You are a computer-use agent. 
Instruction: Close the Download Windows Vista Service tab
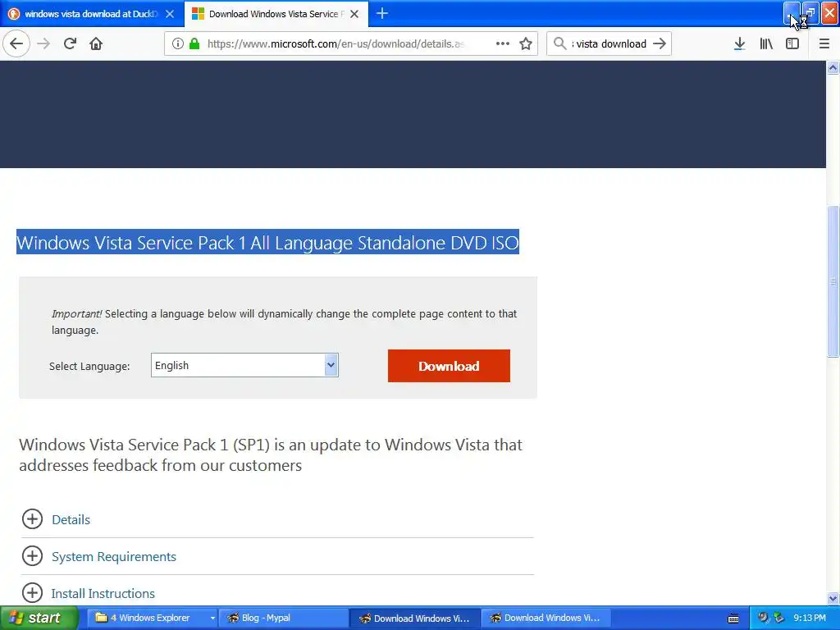tap(354, 14)
